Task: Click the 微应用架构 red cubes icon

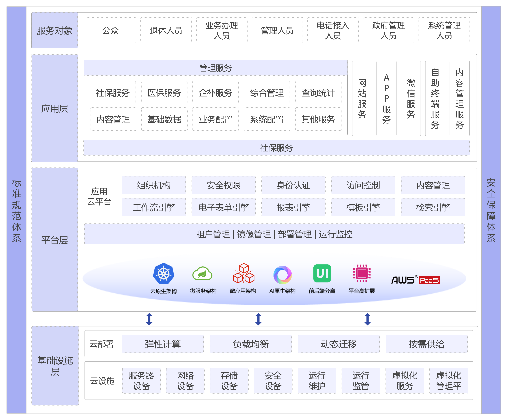Action: pyautogui.click(x=244, y=273)
